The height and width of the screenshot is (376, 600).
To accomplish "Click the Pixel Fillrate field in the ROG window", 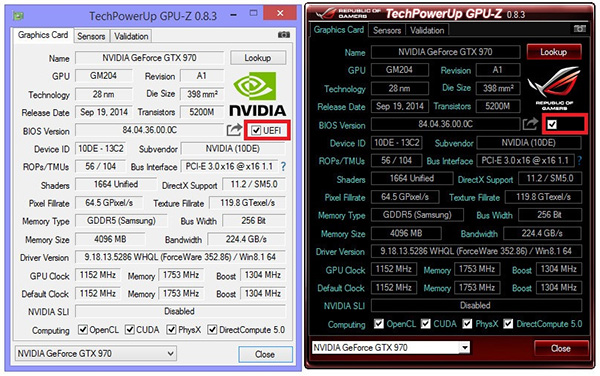I will point(405,197).
